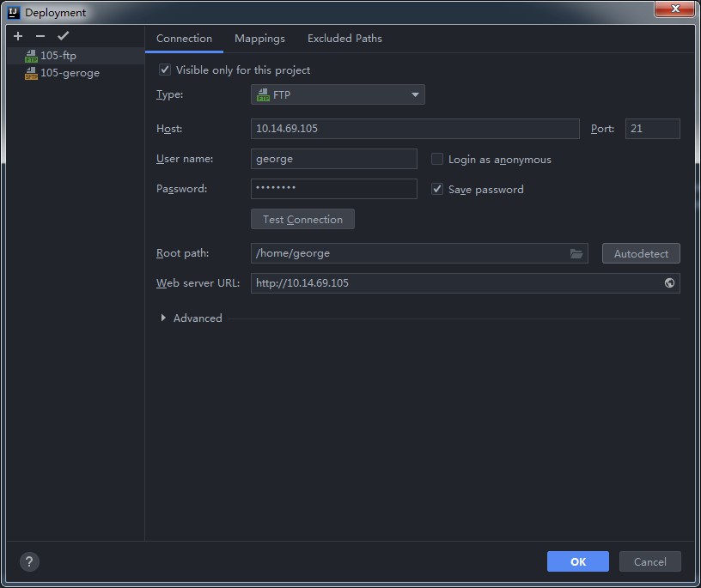Click the Port number field
The height and width of the screenshot is (588, 701).
pyautogui.click(x=652, y=129)
